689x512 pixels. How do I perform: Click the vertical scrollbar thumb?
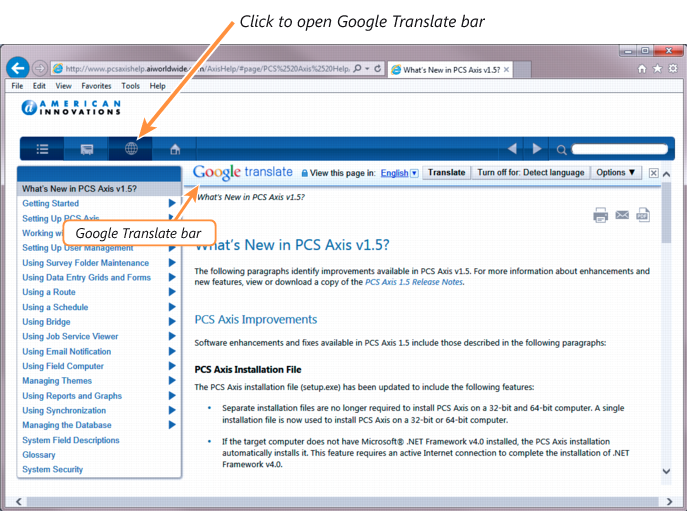tap(666, 213)
